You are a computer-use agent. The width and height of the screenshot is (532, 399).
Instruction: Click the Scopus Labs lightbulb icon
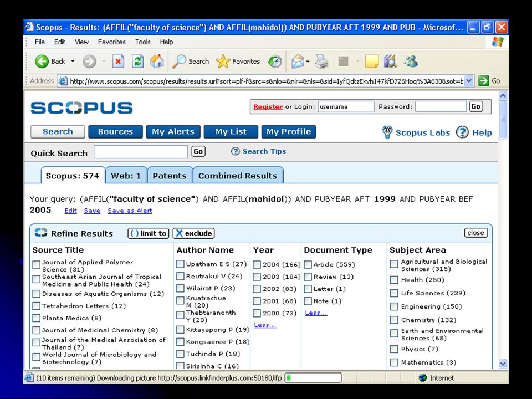(387, 132)
